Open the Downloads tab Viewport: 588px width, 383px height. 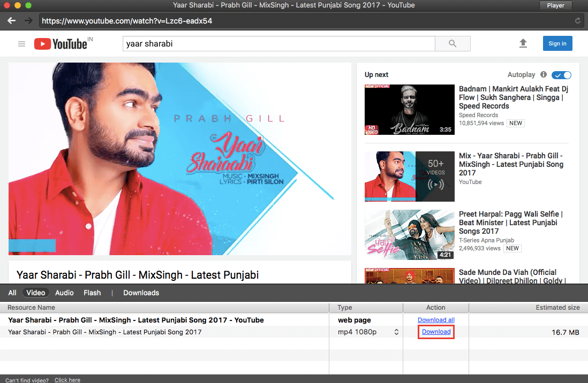tap(141, 293)
